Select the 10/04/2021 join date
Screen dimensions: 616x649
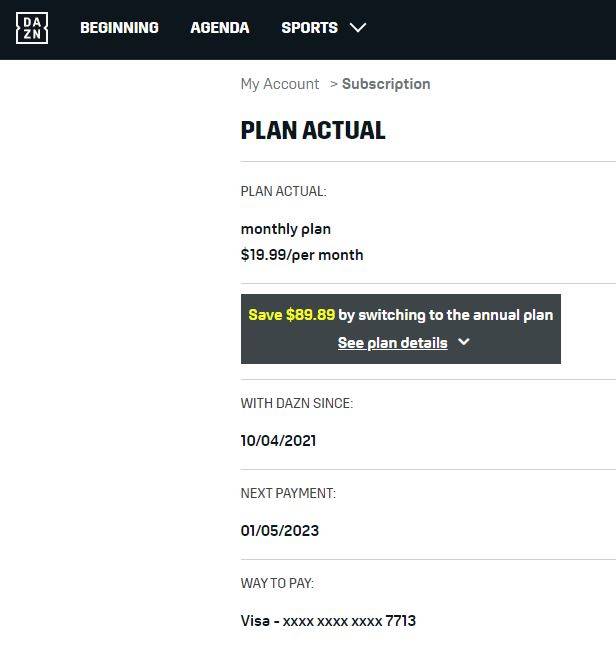coord(278,441)
